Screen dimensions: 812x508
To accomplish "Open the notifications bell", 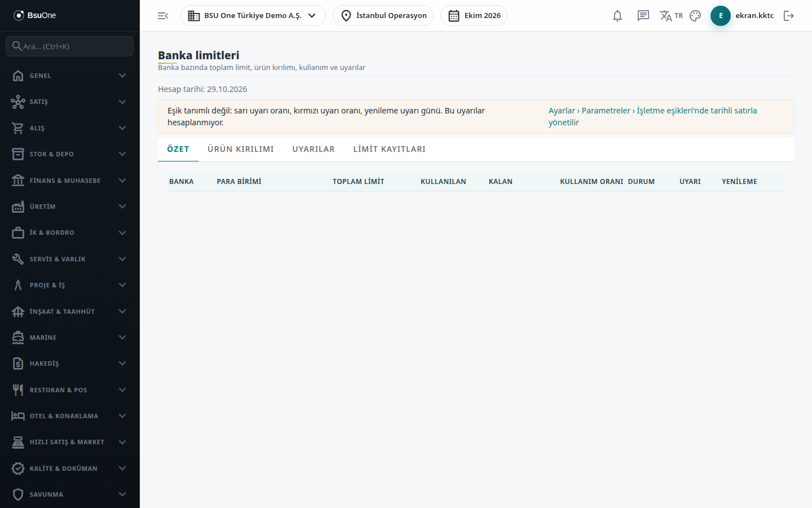I will 617,16.
